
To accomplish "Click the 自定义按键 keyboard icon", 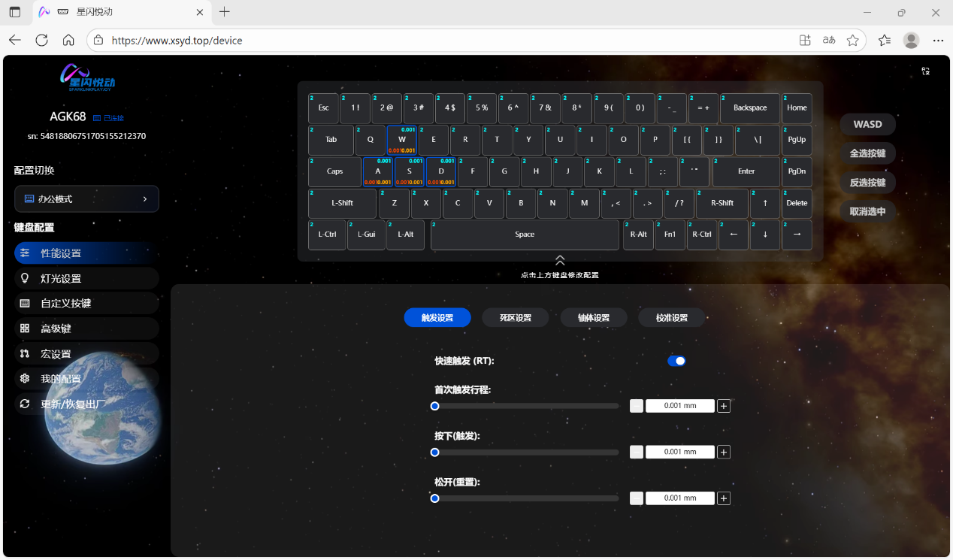I will point(25,303).
